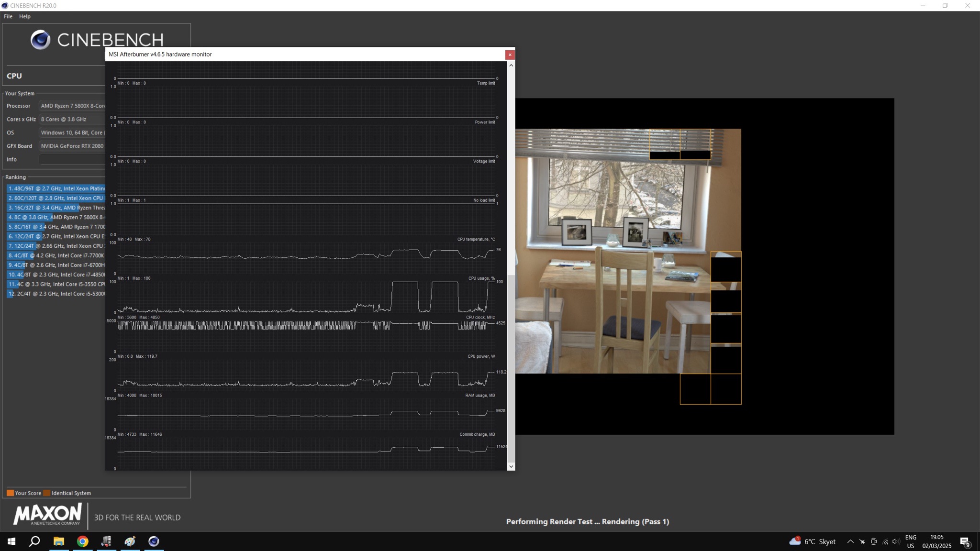
Task: Select ranking row 10, Intel Core i7-4850
Action: [56, 275]
